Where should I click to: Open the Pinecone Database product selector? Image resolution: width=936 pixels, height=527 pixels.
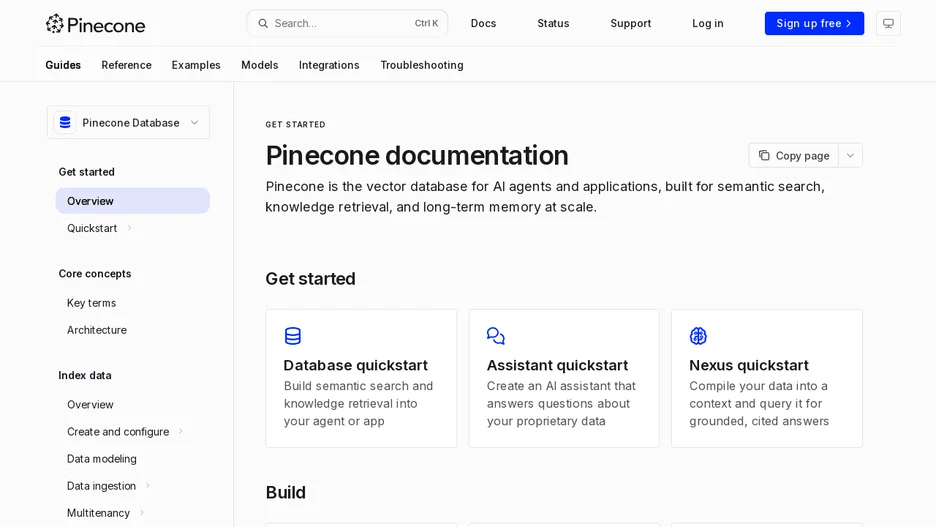click(128, 122)
